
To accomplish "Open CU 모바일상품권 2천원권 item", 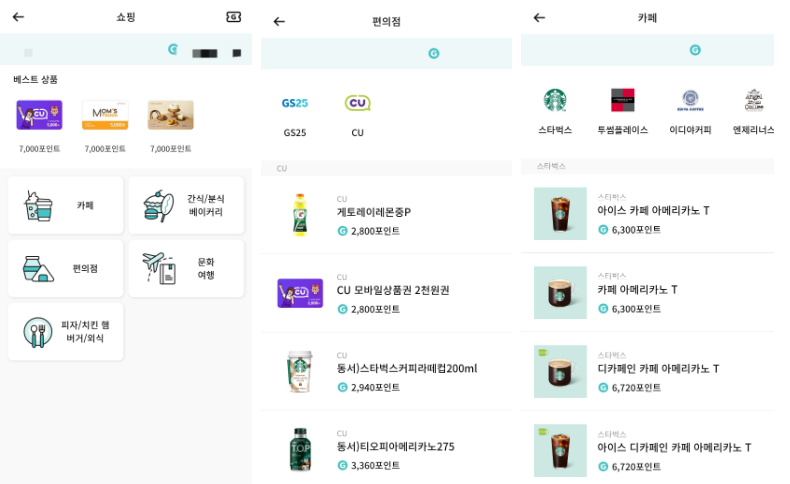I will point(386,293).
